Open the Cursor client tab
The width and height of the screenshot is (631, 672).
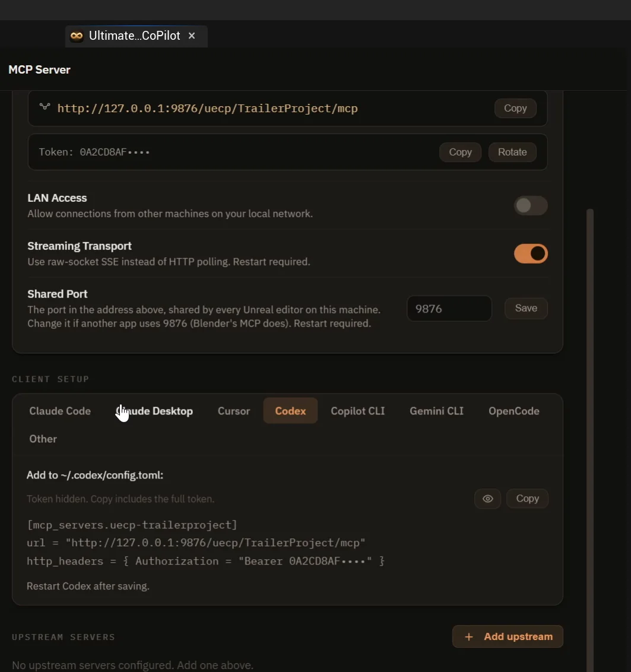(x=234, y=411)
